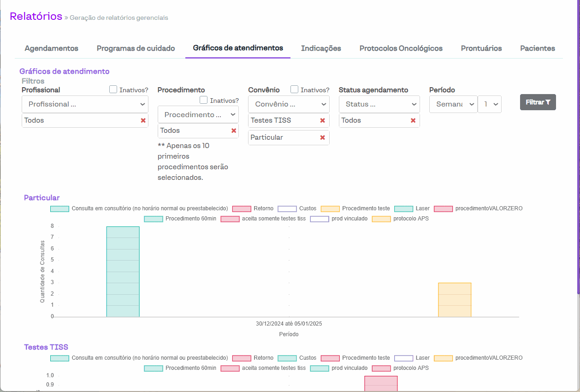Click the Relatórios page title link
Viewport: 580px width, 392px height.
36,17
